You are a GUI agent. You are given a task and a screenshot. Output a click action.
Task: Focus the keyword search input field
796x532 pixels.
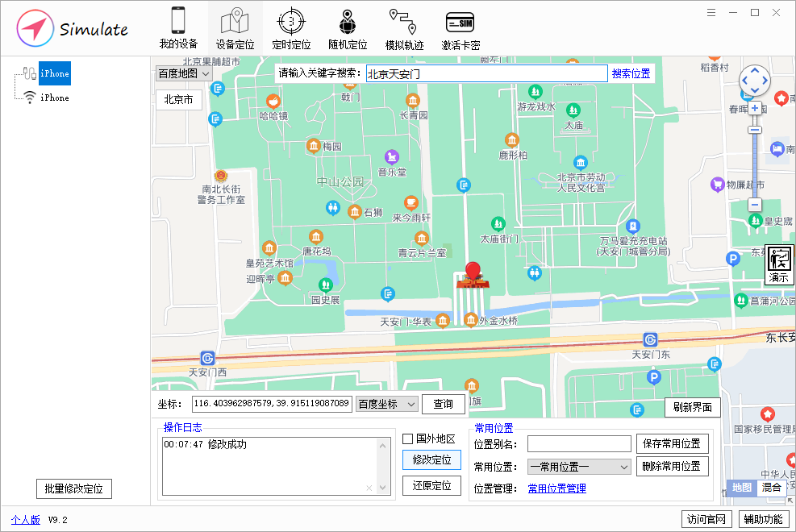click(x=487, y=74)
